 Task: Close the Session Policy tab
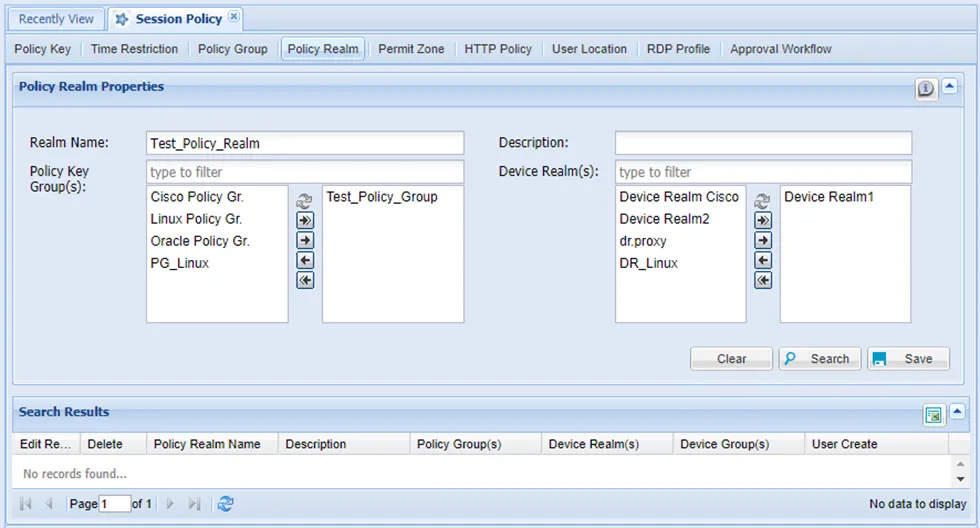point(234,17)
